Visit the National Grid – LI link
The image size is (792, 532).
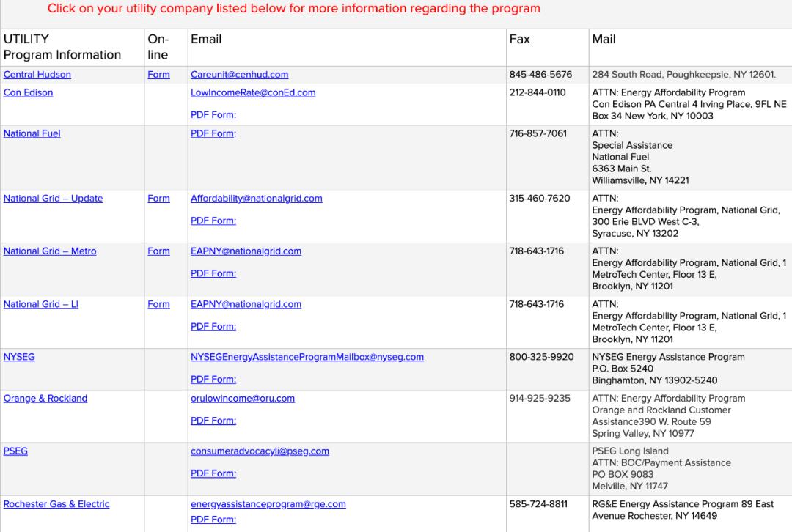point(41,304)
